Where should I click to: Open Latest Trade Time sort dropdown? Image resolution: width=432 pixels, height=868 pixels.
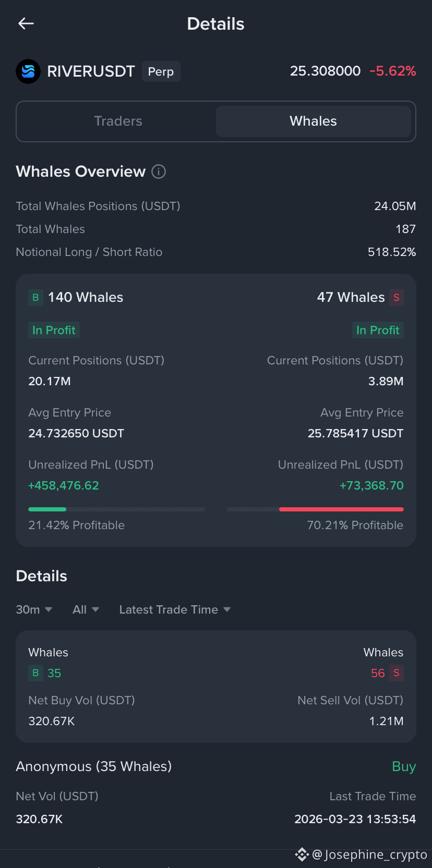175,609
